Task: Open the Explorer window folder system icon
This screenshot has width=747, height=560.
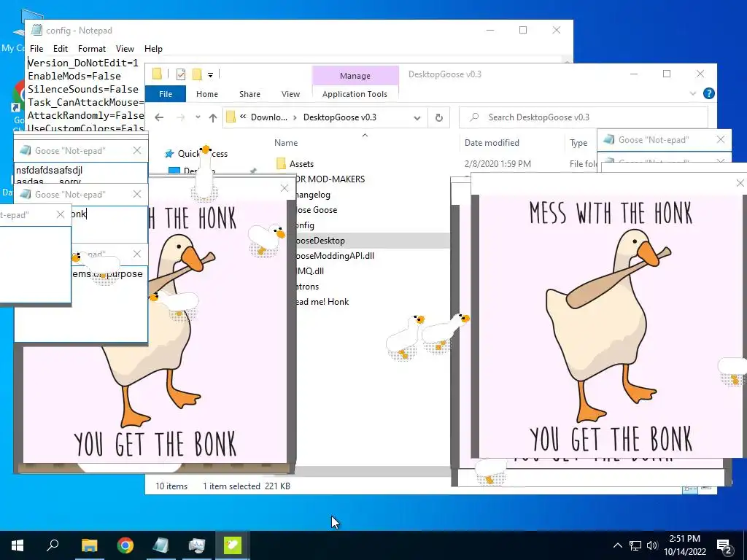Action: 157,74
